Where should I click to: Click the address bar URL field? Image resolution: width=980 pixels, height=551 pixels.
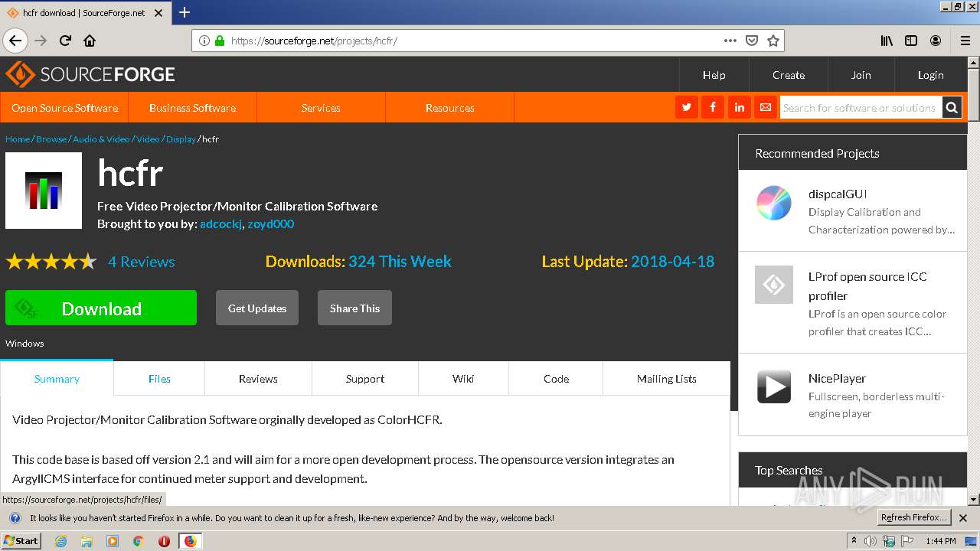click(475, 41)
